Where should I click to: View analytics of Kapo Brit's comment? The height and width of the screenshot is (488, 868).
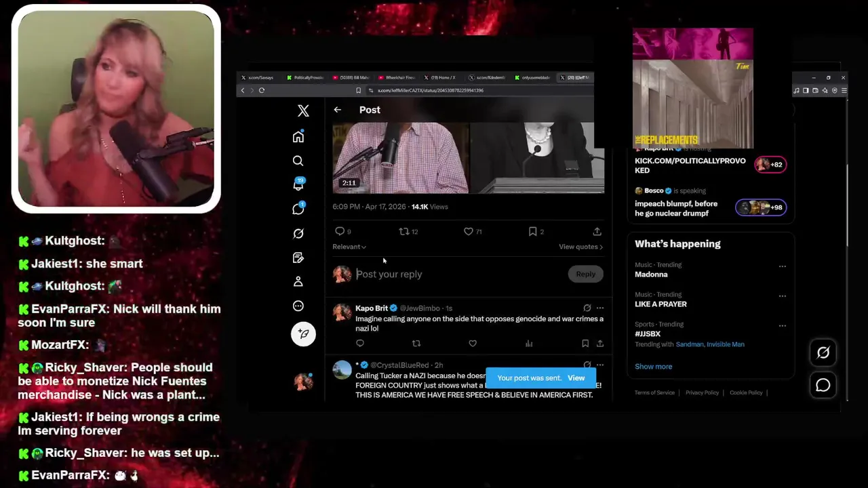tap(529, 344)
